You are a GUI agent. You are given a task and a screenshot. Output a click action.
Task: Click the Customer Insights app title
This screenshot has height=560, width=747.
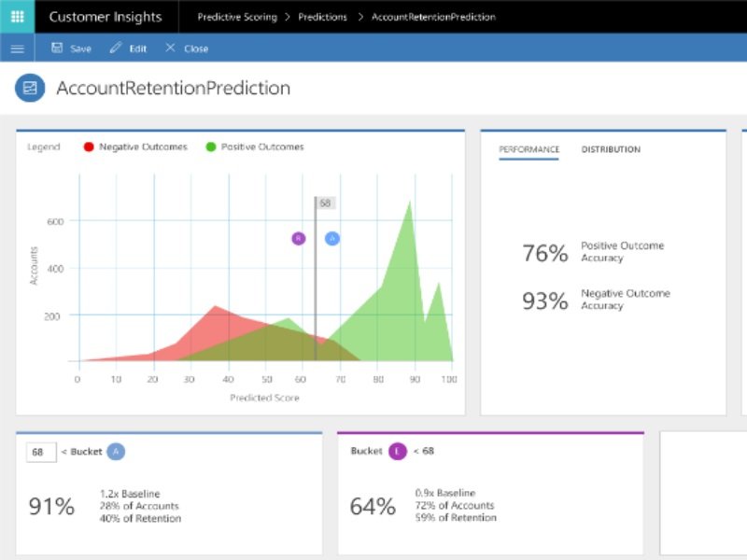pyautogui.click(x=106, y=17)
